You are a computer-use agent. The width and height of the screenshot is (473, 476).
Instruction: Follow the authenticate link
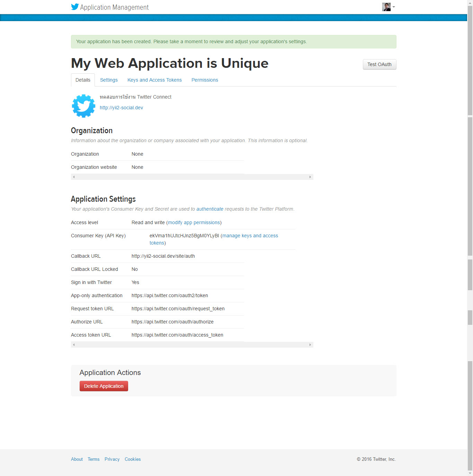tap(210, 209)
